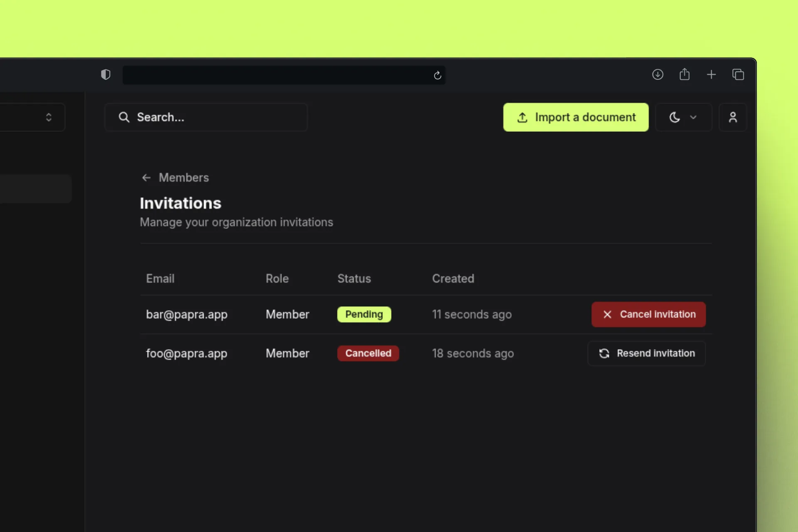This screenshot has height=532, width=798.
Task: Open the share menu icon
Action: [685, 74]
